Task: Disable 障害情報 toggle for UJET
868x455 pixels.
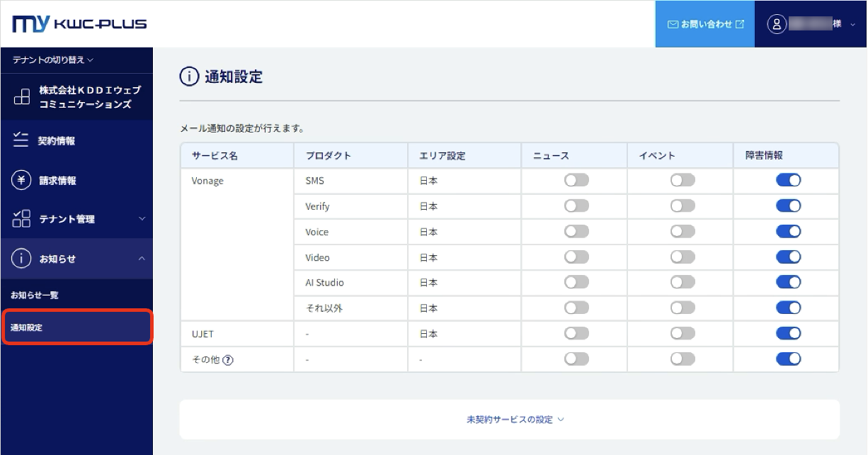Action: (788, 333)
